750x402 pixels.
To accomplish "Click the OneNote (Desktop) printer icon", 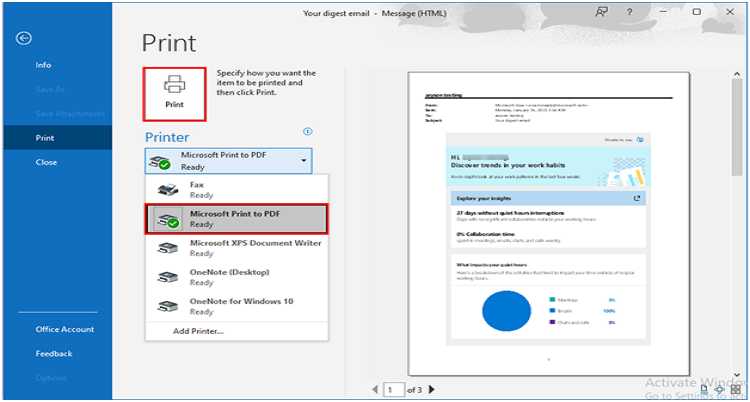I will (167, 278).
